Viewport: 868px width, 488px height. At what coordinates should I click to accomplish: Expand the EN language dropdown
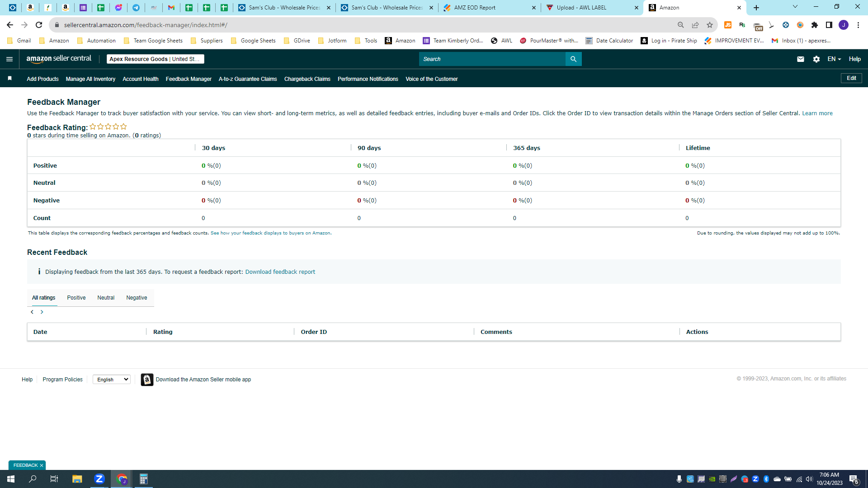(834, 59)
